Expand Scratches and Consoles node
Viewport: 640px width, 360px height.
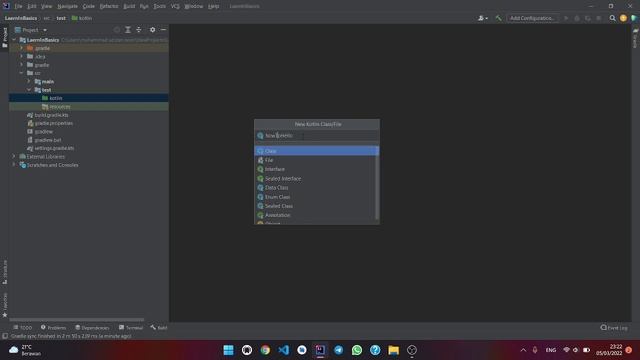click(14, 165)
